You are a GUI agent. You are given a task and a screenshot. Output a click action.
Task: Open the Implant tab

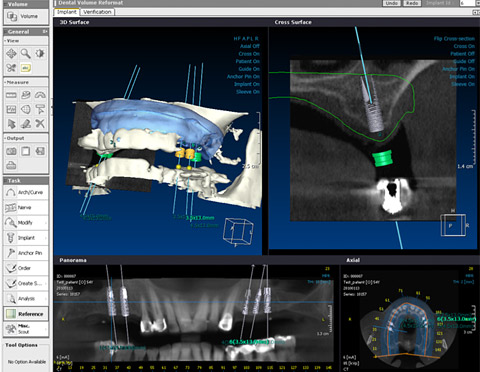pyautogui.click(x=67, y=12)
